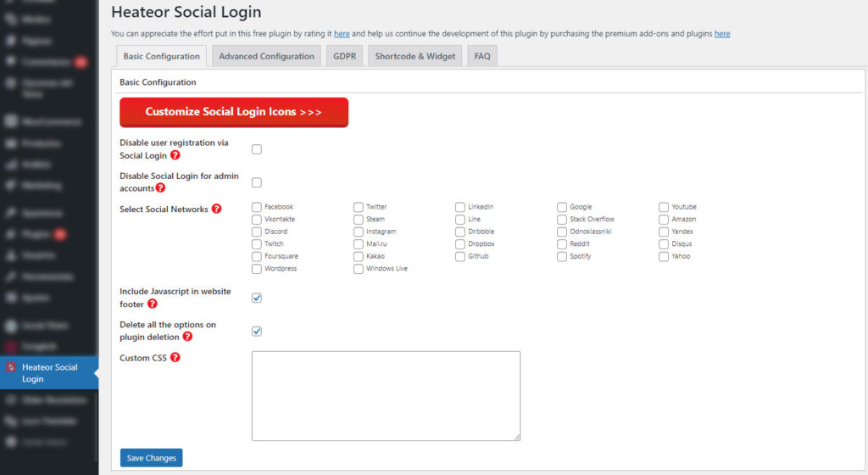Show help icon next to Custom CSS
Viewport: 868px width, 475px height.
(x=175, y=357)
